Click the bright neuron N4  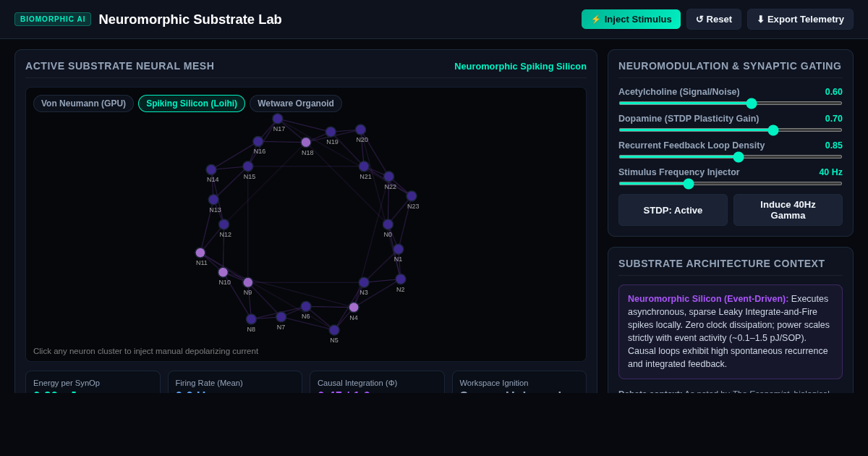coord(354,308)
